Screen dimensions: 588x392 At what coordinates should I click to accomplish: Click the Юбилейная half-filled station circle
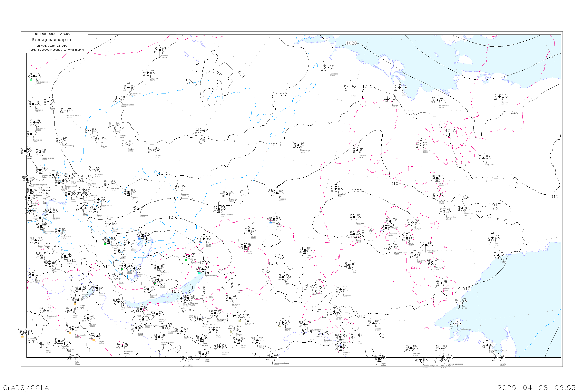click(x=437, y=100)
